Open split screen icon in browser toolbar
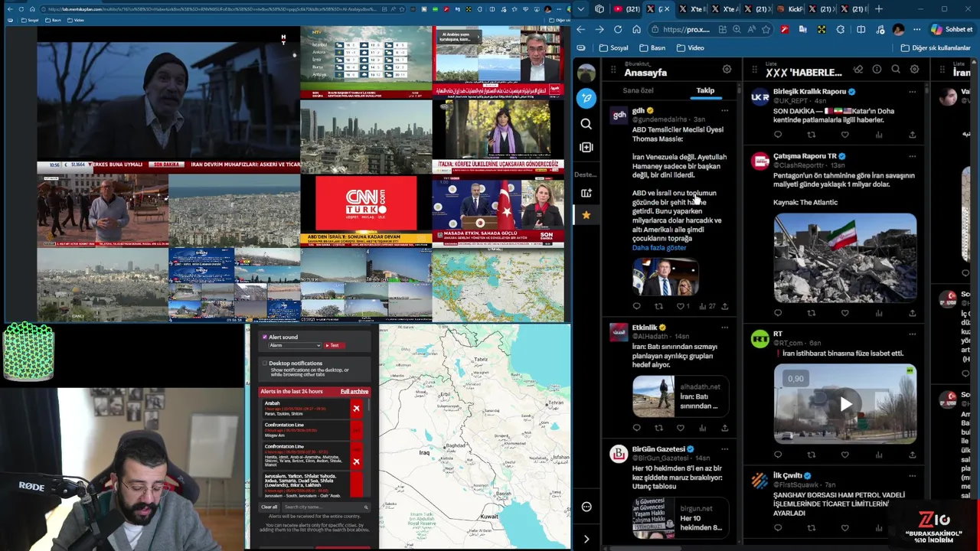 [861, 29]
